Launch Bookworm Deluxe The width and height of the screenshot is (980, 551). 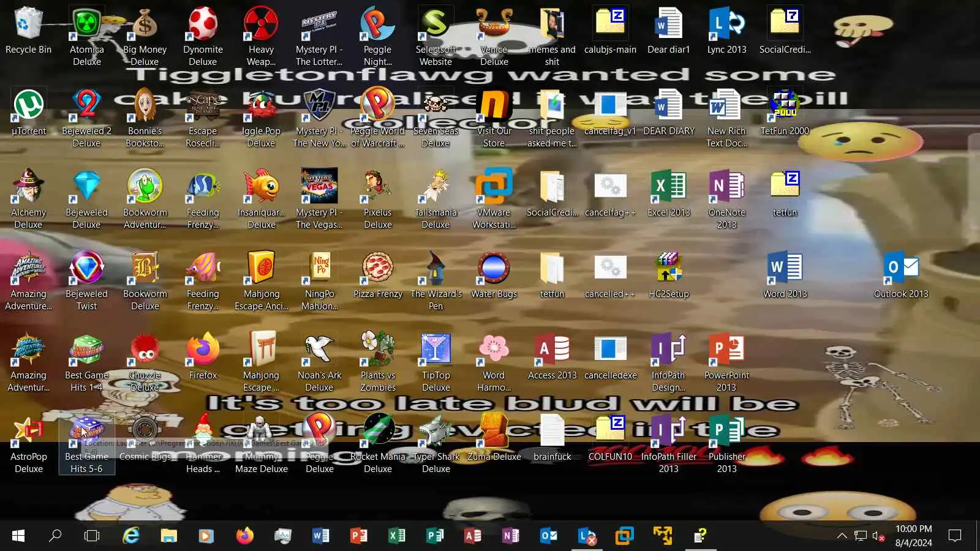point(145,281)
